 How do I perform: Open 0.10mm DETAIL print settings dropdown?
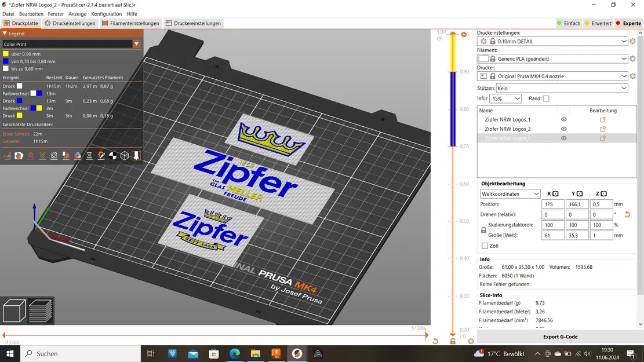click(x=552, y=42)
